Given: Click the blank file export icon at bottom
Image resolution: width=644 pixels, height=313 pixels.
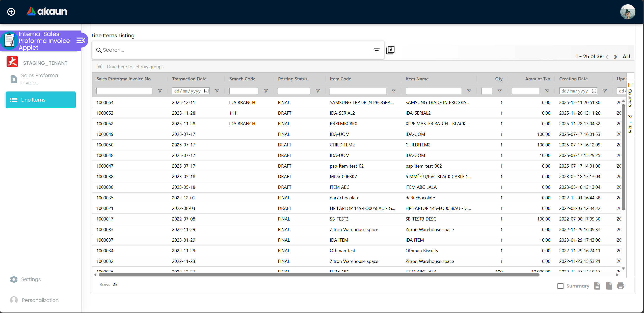Looking at the screenshot, I should [609, 286].
